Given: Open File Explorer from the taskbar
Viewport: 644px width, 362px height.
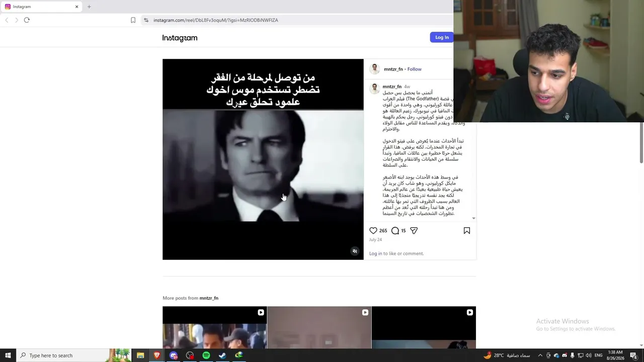Looking at the screenshot, I should [140, 355].
